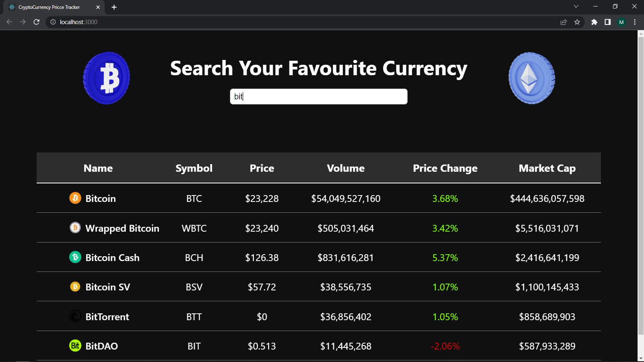Select the CryptoCurrency Pricce Tracker tab
The height and width of the screenshot is (362, 644).
[x=54, y=7]
